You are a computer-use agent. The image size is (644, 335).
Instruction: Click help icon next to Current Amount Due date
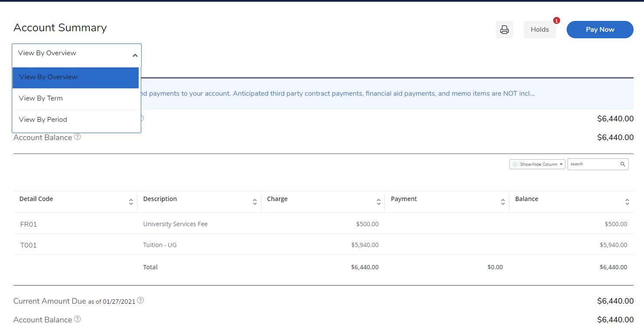(x=140, y=301)
